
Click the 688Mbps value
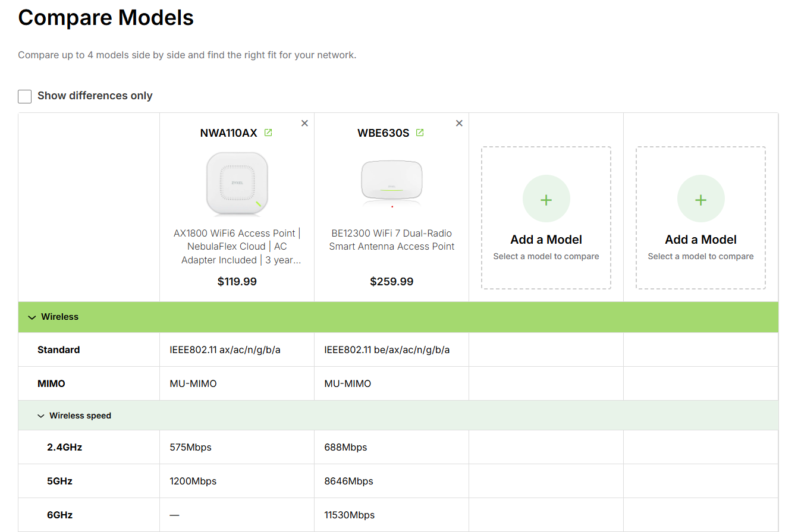pyautogui.click(x=346, y=448)
